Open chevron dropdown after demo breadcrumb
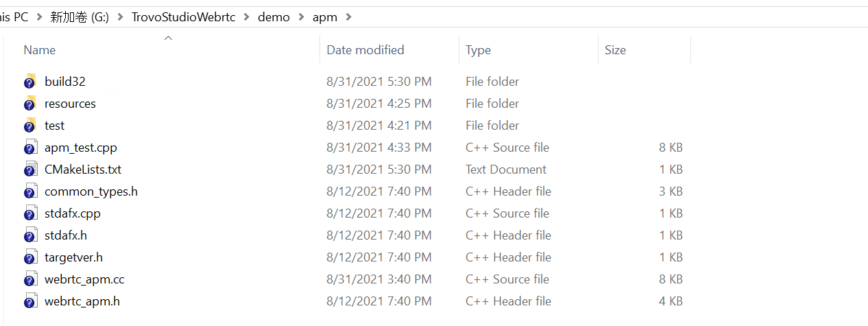Screen dimensions: 868x326 (301, 17)
